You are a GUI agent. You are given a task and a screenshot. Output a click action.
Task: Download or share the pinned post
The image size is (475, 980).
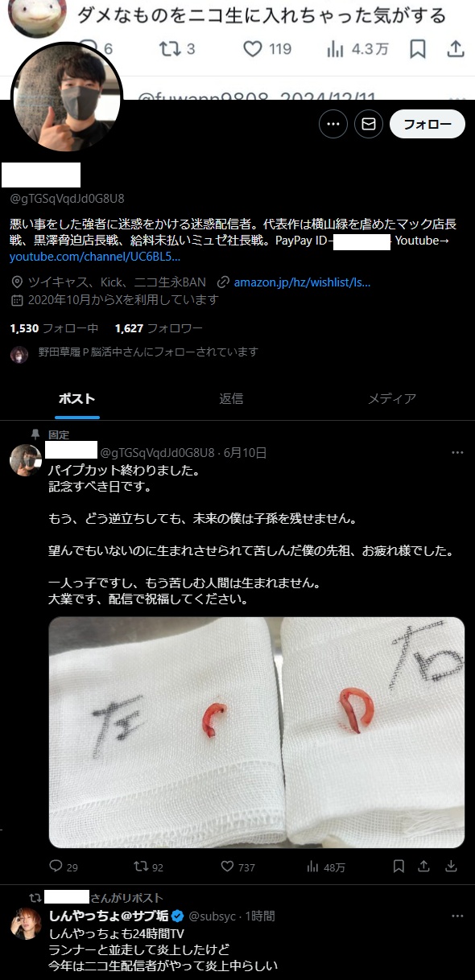[452, 867]
